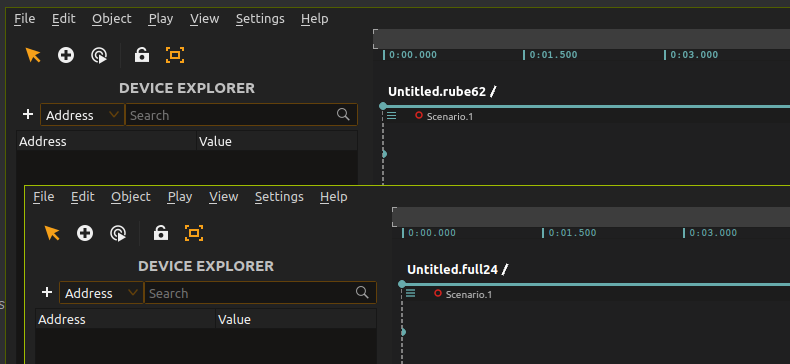The image size is (790, 364).
Task: Open the Object menu in the upper window
Action: pyautogui.click(x=112, y=19)
